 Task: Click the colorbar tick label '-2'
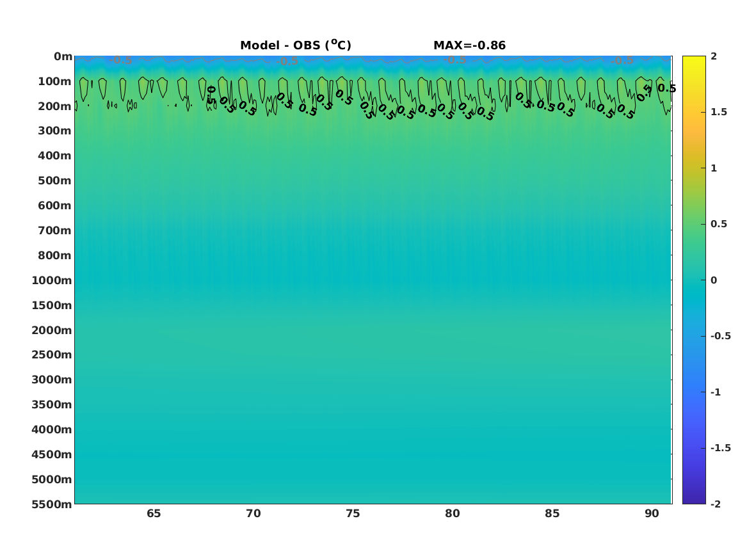pos(716,504)
